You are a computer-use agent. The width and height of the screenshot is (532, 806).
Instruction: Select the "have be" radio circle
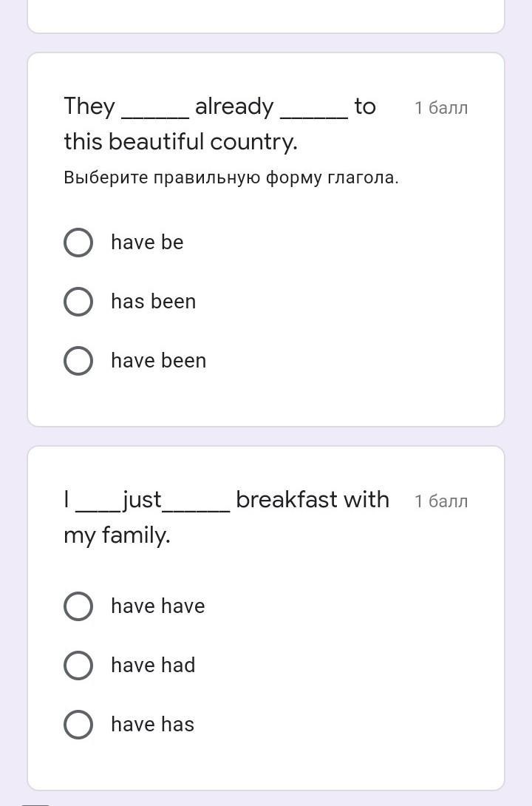click(x=78, y=242)
